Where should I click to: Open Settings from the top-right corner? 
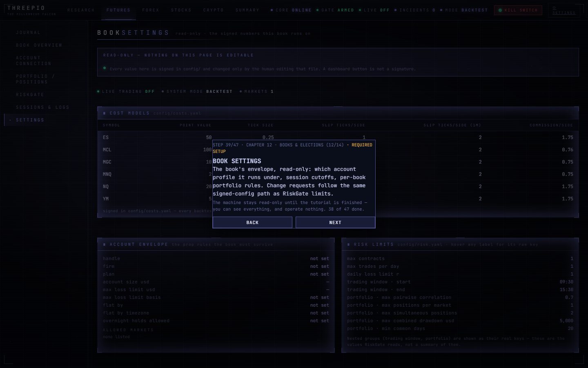click(x=564, y=10)
